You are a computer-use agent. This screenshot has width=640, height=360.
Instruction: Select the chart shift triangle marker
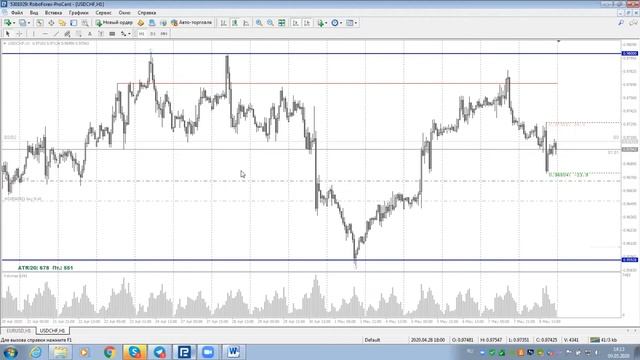558,41
